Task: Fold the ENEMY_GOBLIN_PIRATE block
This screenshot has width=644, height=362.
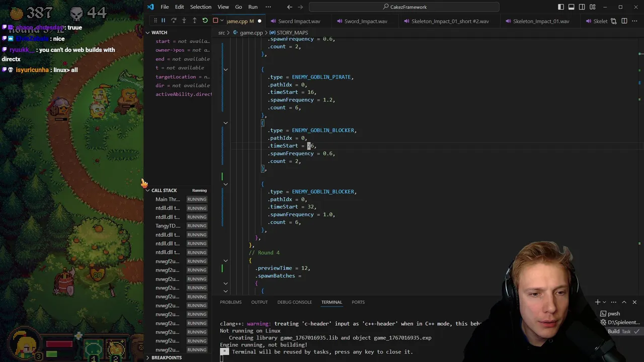Action: pyautogui.click(x=225, y=69)
